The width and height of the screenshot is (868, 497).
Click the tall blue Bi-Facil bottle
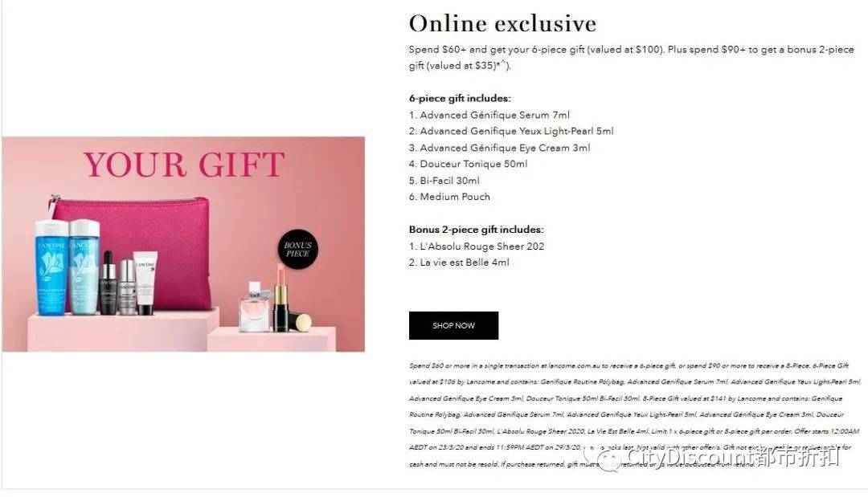[51, 267]
